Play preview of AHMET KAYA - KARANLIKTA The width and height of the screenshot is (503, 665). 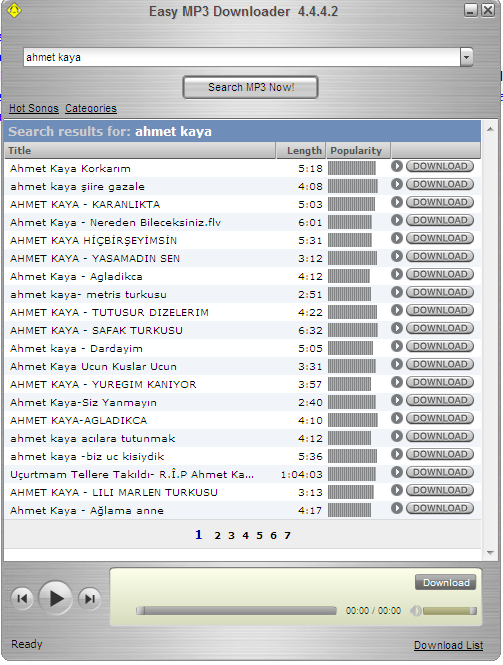(x=397, y=202)
